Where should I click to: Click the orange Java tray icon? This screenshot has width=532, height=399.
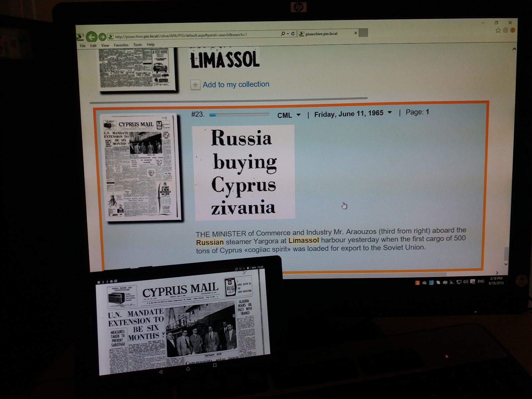click(x=417, y=283)
